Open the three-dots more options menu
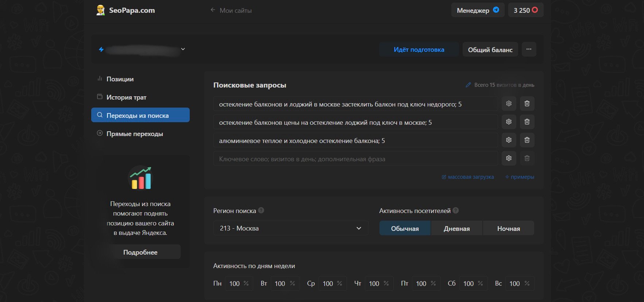Viewport: 644px width, 302px height. 529,49
